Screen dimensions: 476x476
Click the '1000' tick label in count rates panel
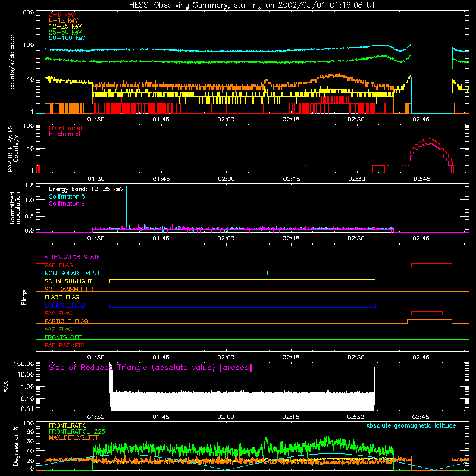[27, 12]
